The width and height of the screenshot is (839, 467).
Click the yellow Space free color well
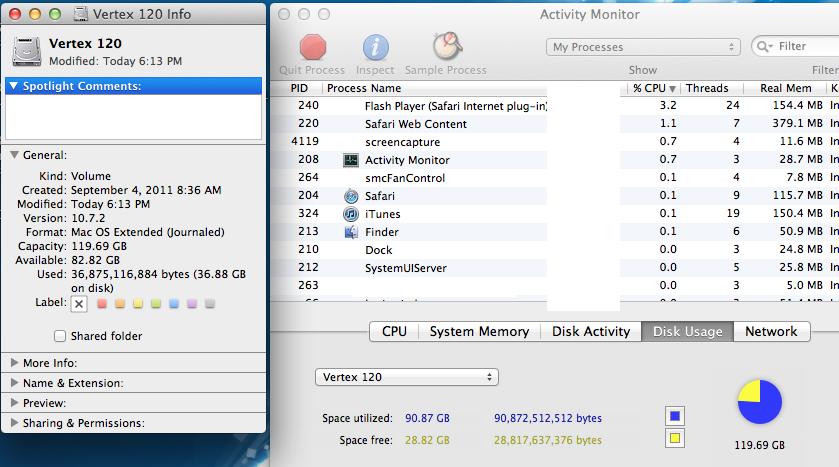tap(675, 438)
